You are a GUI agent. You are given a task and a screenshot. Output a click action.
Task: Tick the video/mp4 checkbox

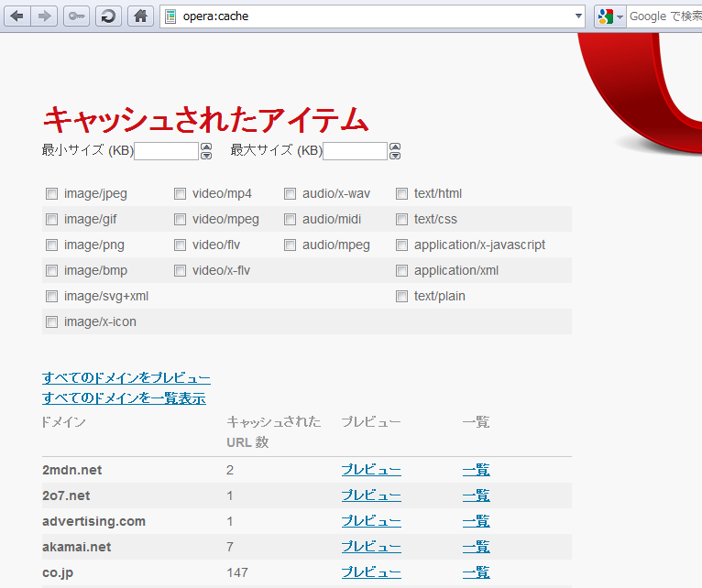[x=180, y=194]
